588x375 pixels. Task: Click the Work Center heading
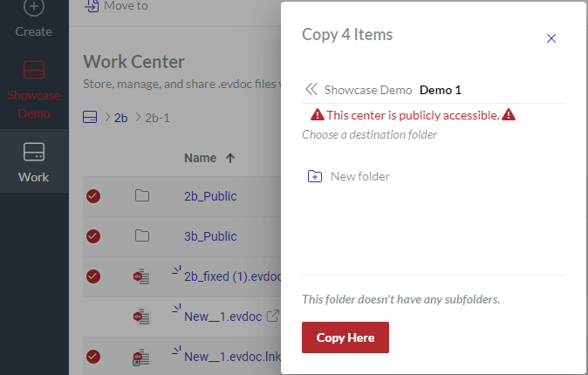coord(133,62)
